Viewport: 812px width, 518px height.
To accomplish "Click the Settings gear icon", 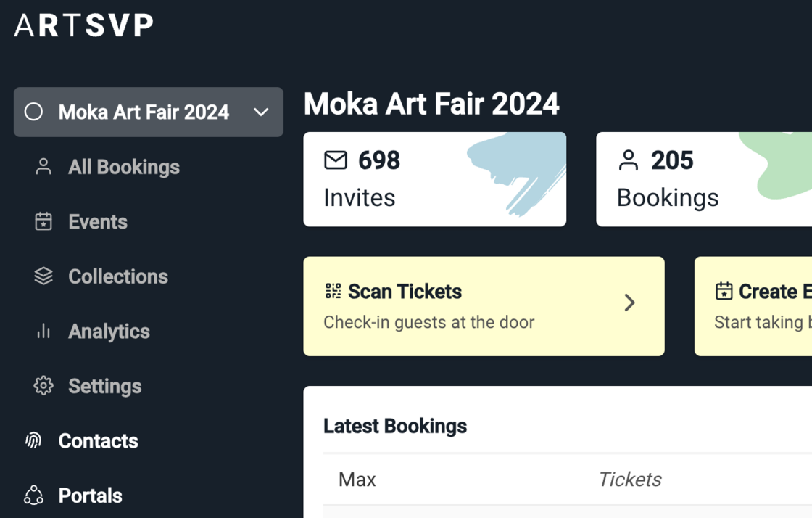I will (x=43, y=386).
